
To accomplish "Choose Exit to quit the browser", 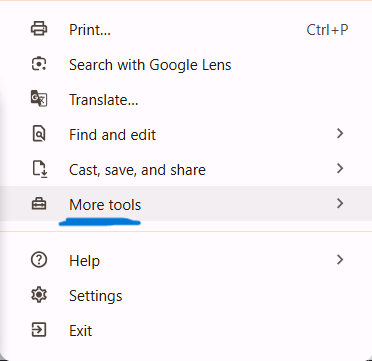I will 186,330.
